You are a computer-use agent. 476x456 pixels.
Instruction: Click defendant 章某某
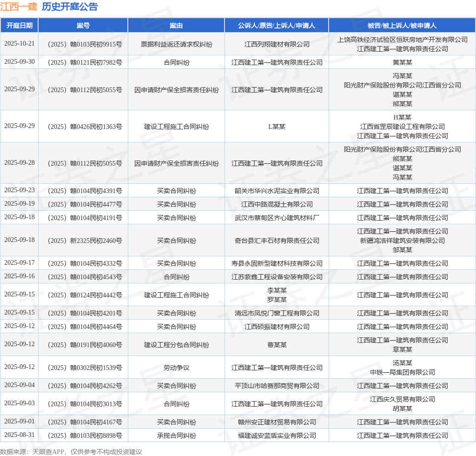pyautogui.click(x=403, y=349)
